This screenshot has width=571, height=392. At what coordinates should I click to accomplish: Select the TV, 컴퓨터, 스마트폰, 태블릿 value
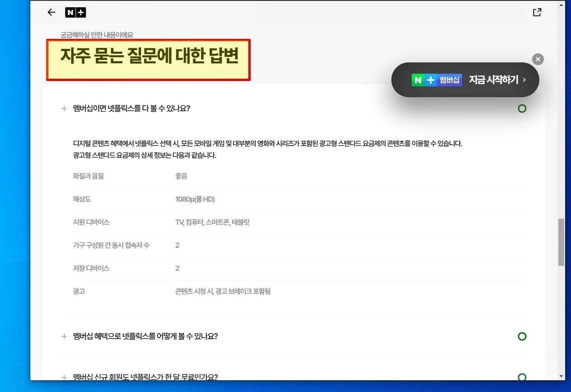[213, 222]
